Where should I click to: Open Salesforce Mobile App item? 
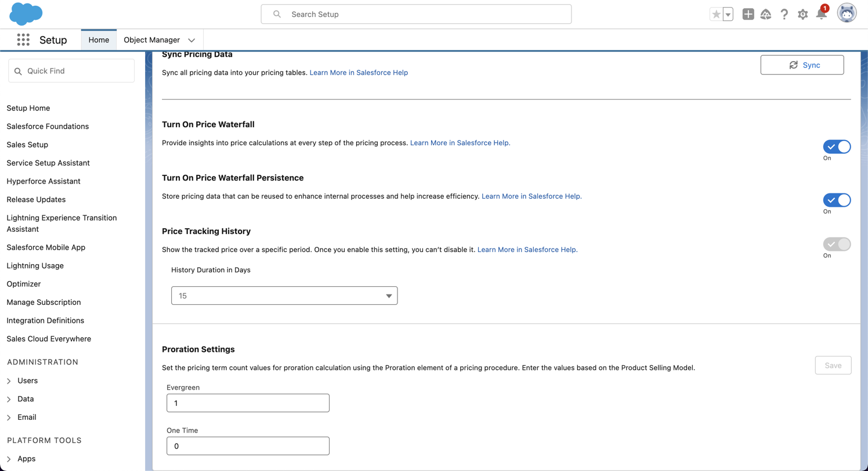click(46, 247)
